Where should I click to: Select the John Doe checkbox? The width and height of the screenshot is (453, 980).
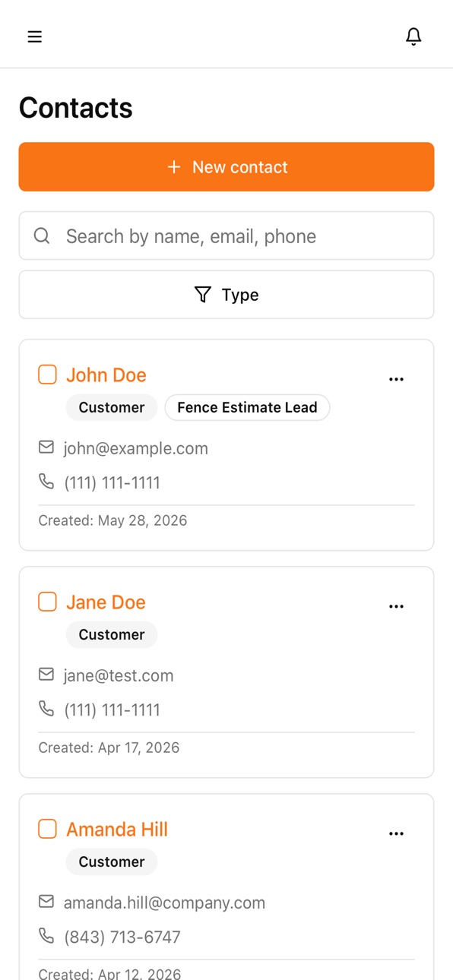47,375
